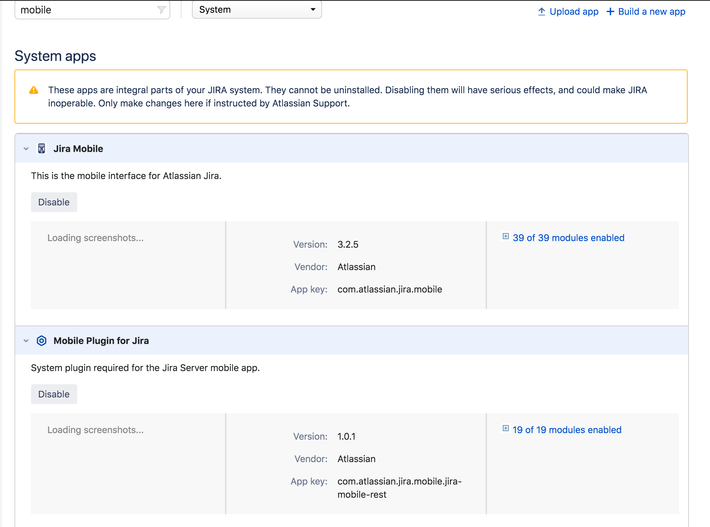The image size is (710, 527).
Task: Collapse the Mobile Plugin for Jira chevron
Action: pos(26,341)
